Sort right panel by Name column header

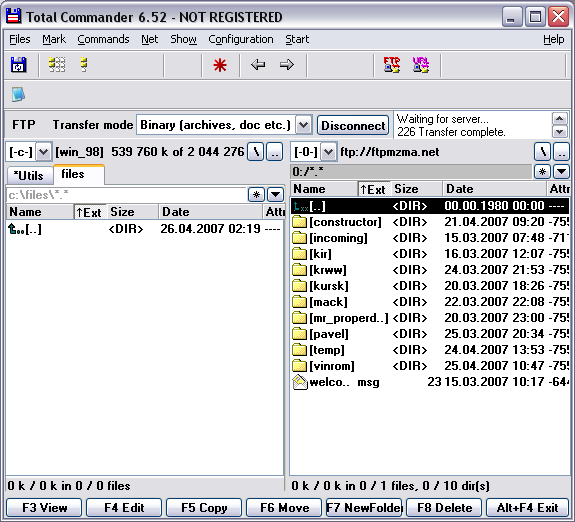(325, 189)
